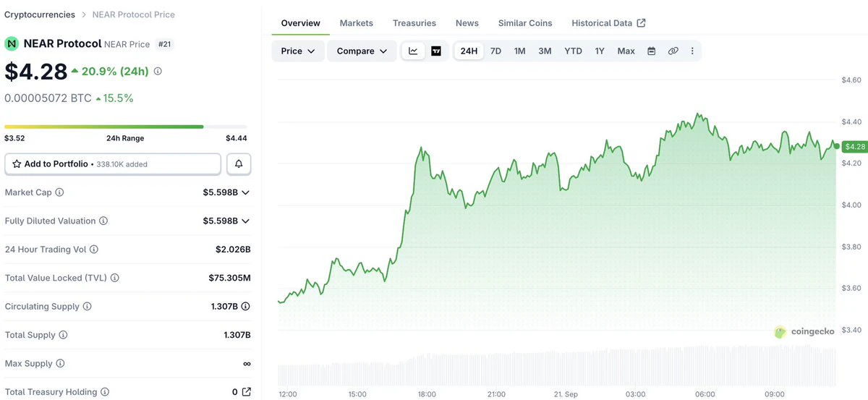868x400 pixels.
Task: Click the $4.28 headline price
Action: 36,72
